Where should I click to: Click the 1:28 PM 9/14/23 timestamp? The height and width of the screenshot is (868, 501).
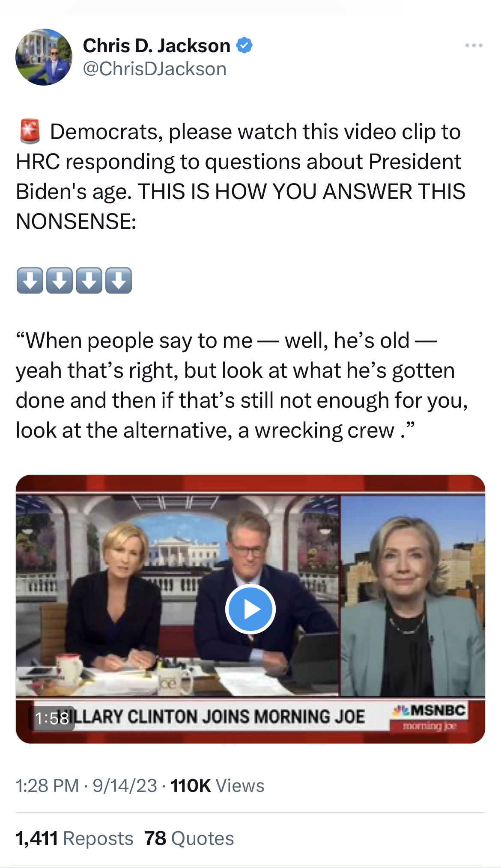pyautogui.click(x=86, y=785)
